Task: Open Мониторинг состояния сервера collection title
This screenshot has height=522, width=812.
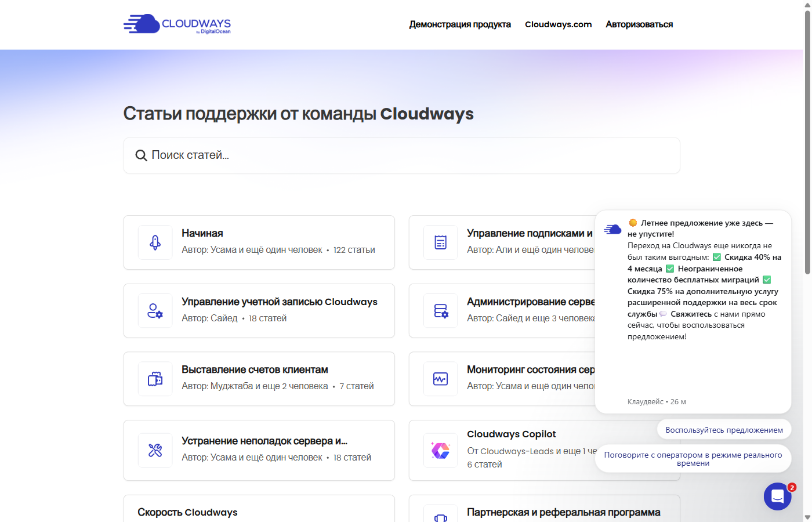Action: (531, 369)
